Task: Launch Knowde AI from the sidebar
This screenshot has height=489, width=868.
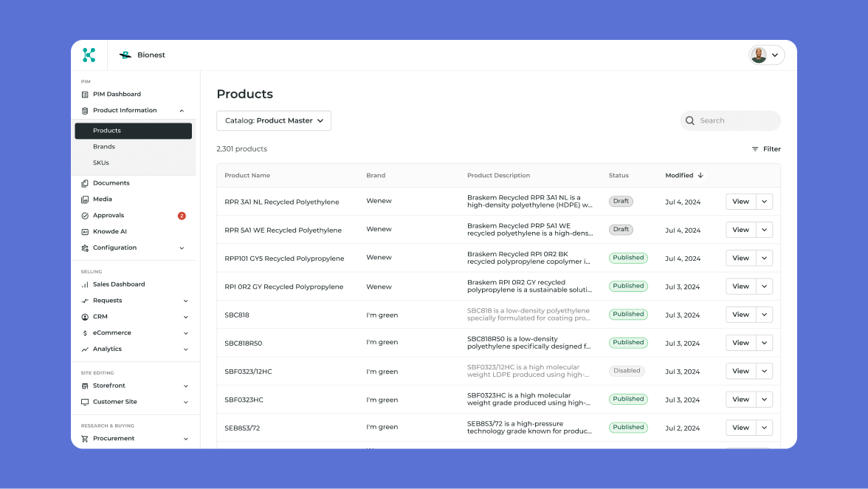Action: (109, 232)
